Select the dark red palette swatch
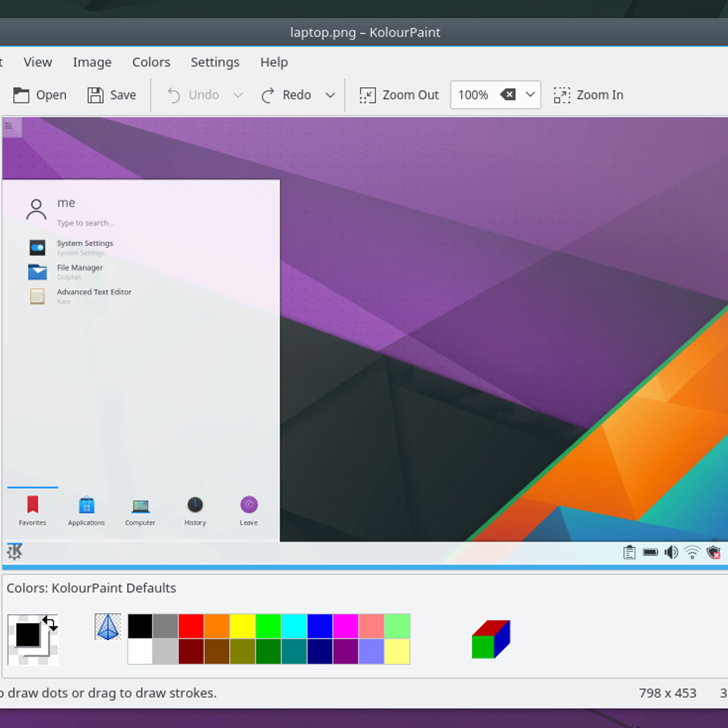 (191, 652)
